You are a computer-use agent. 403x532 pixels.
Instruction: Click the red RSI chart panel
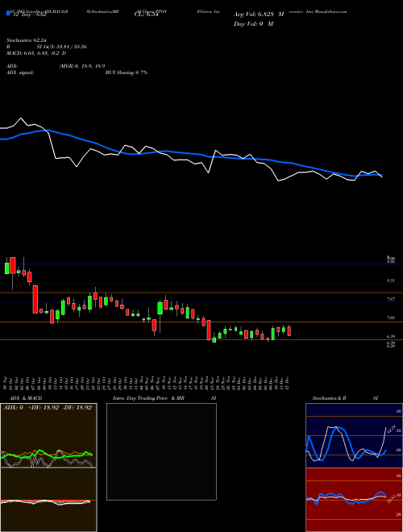[x=354, y=500]
